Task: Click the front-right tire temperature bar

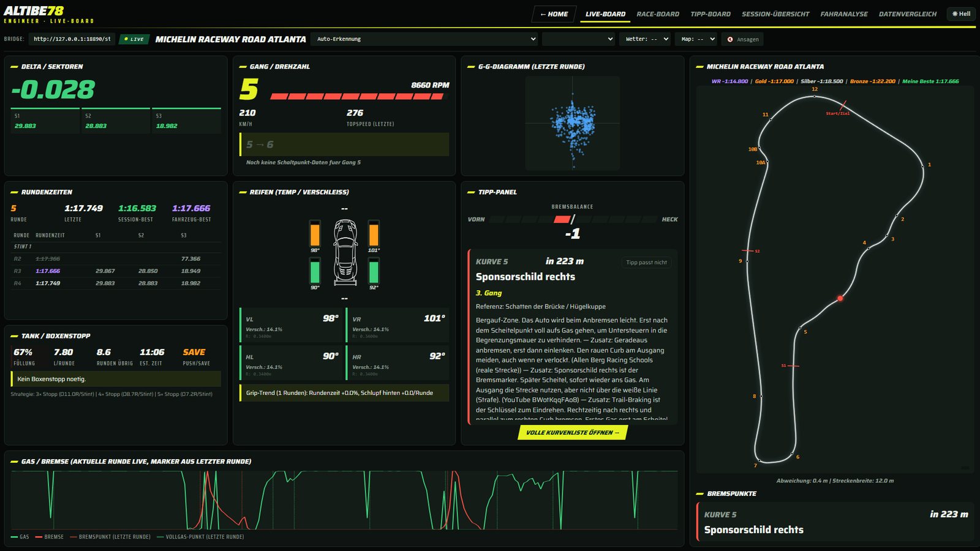Action: pos(374,234)
